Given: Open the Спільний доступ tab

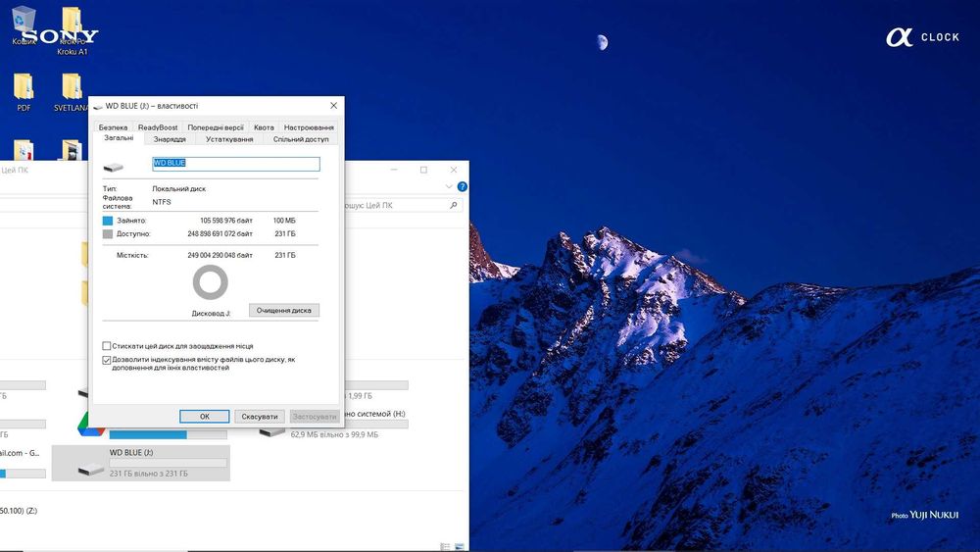Looking at the screenshot, I should 301,139.
